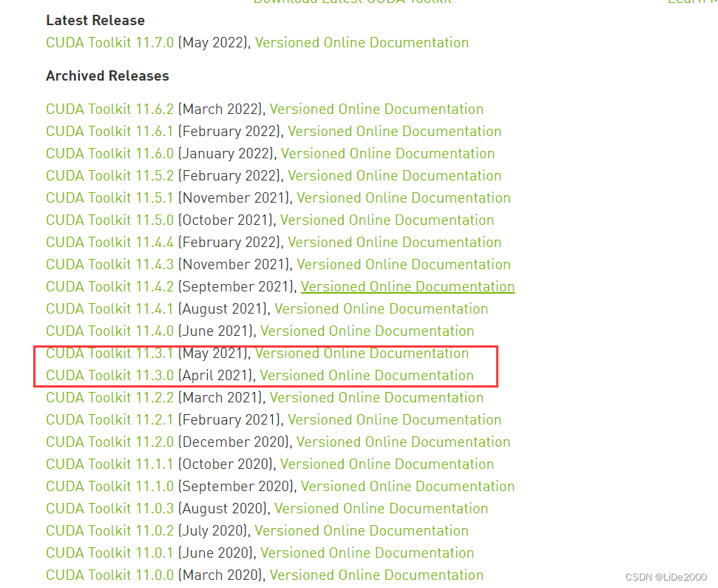
Task: Open CUDA Toolkit 11.4.2 link
Action: pos(110,287)
